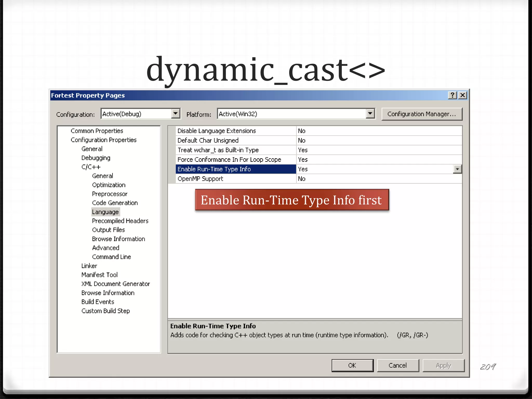Select General under Configuration Properties
Image resolution: width=532 pixels, height=399 pixels.
[92, 149]
